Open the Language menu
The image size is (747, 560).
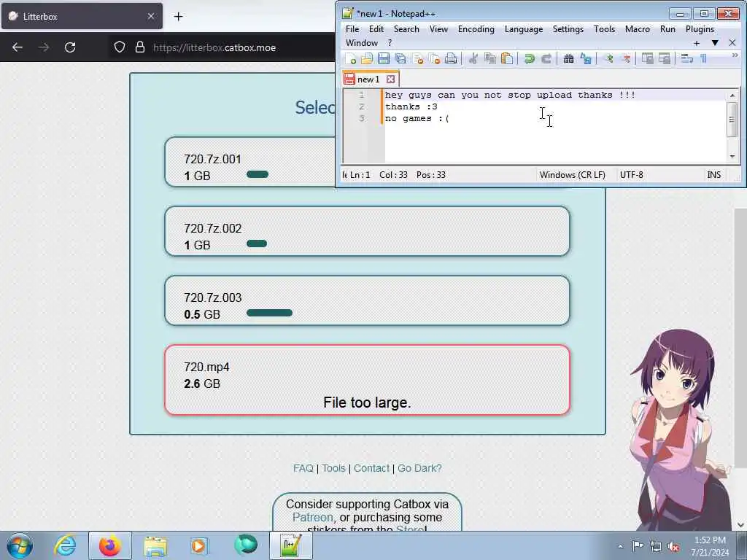tap(524, 29)
